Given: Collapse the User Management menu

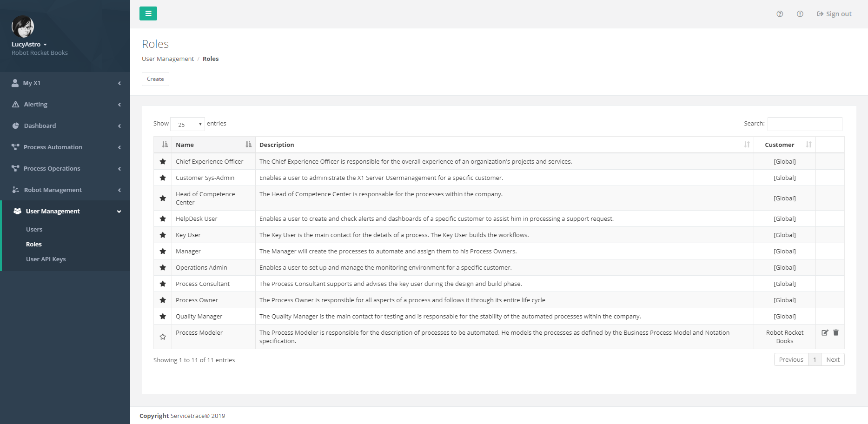Looking at the screenshot, I should tap(65, 211).
